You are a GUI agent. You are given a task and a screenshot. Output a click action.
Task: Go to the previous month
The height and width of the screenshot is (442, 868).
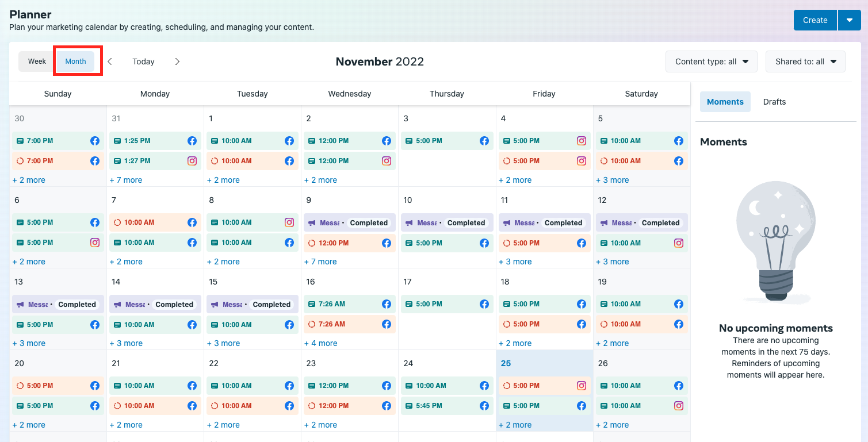110,62
